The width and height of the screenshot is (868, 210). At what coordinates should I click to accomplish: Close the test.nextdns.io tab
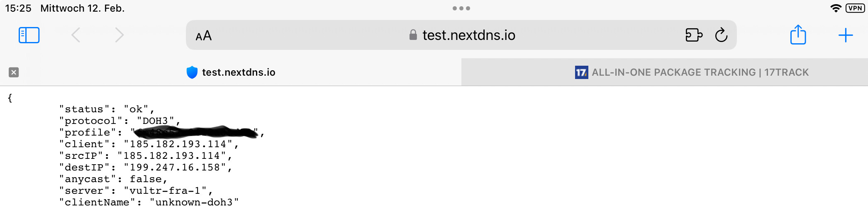tap(14, 72)
